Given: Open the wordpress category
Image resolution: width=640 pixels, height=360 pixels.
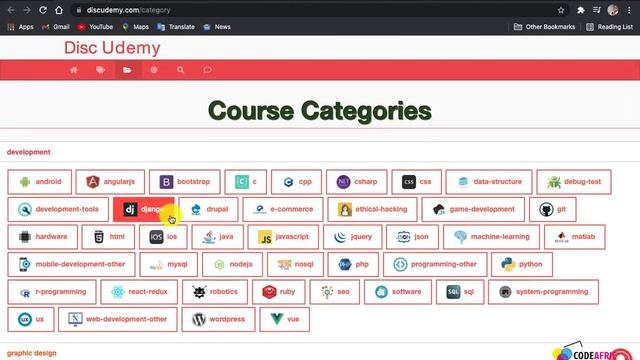Looking at the screenshot, I should pos(218,319).
